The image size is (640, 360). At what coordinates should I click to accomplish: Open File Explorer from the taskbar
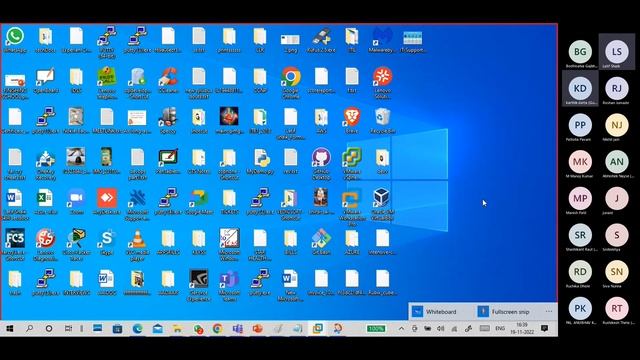pos(177,329)
